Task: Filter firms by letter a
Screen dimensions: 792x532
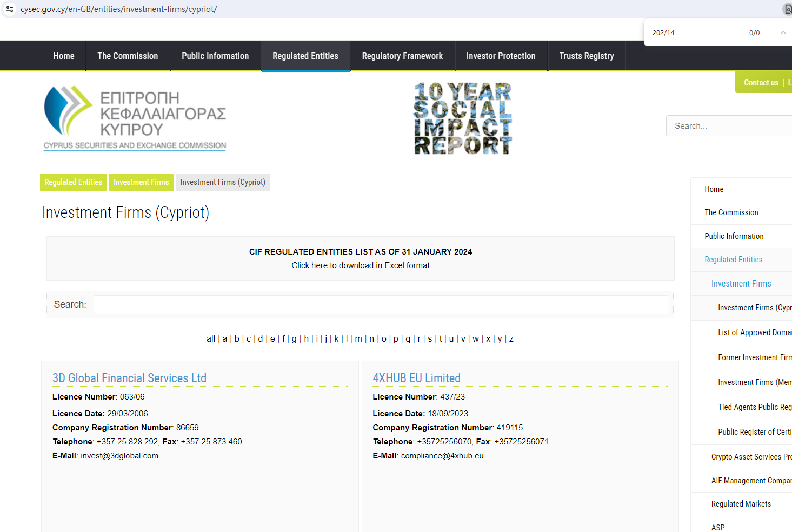Action: (225, 339)
